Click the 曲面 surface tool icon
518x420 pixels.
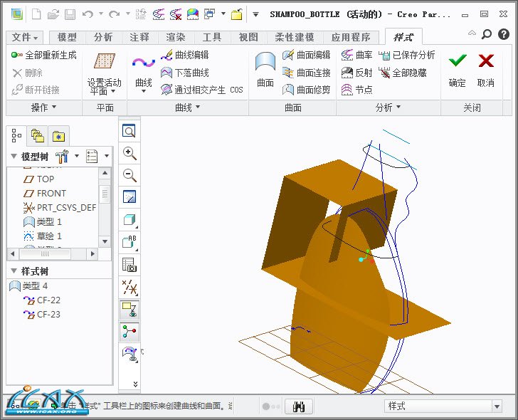tap(265, 61)
